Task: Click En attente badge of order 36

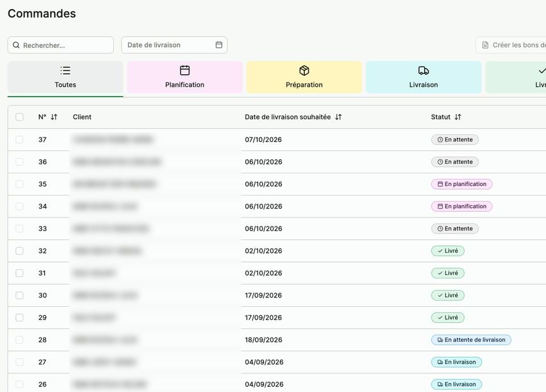Action: (x=455, y=162)
